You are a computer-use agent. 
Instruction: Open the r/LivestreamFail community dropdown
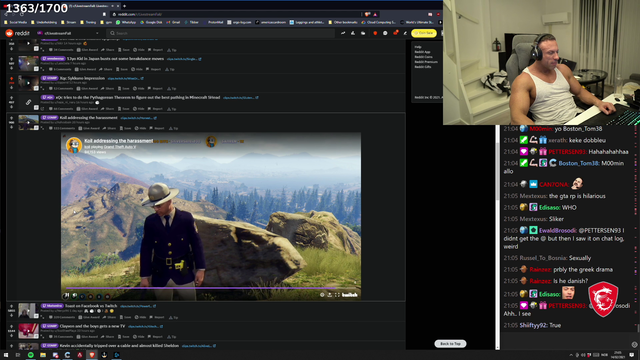pyautogui.click(x=68, y=33)
